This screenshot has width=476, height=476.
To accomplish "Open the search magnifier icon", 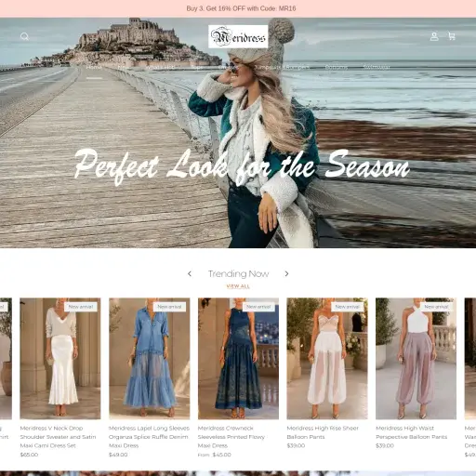I will pyautogui.click(x=24, y=36).
